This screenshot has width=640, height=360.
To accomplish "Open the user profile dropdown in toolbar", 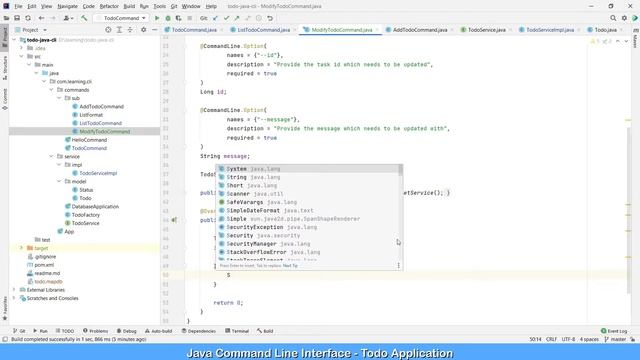I will point(68,18).
